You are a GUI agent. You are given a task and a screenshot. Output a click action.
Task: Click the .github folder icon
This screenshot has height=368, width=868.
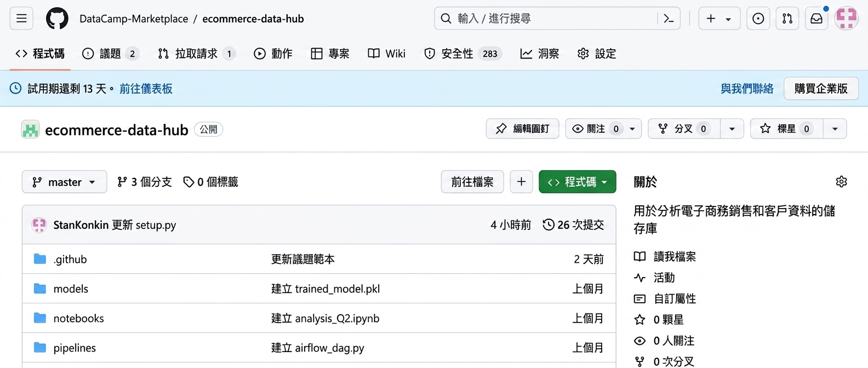(x=39, y=258)
